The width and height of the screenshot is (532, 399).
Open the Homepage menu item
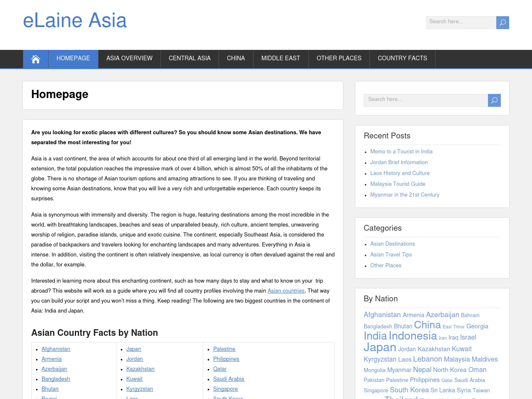point(73,59)
